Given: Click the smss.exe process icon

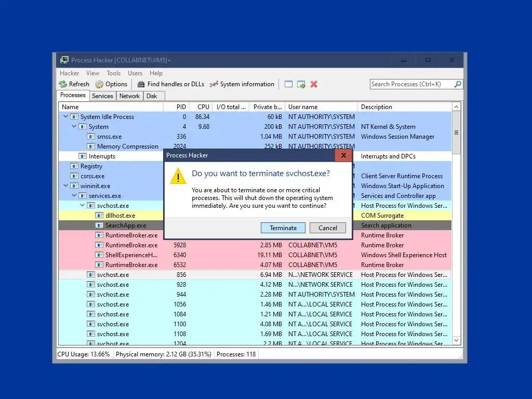Looking at the screenshot, I should point(91,137).
